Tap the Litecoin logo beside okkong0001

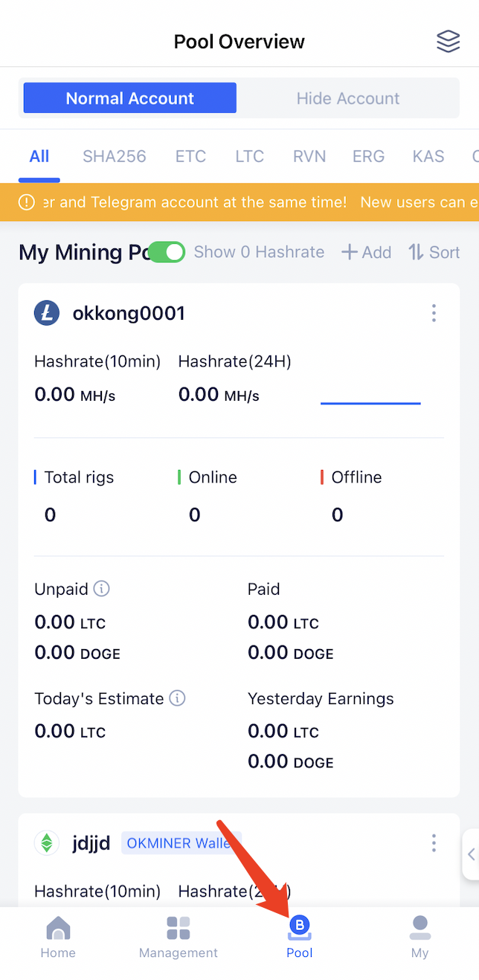(x=47, y=313)
